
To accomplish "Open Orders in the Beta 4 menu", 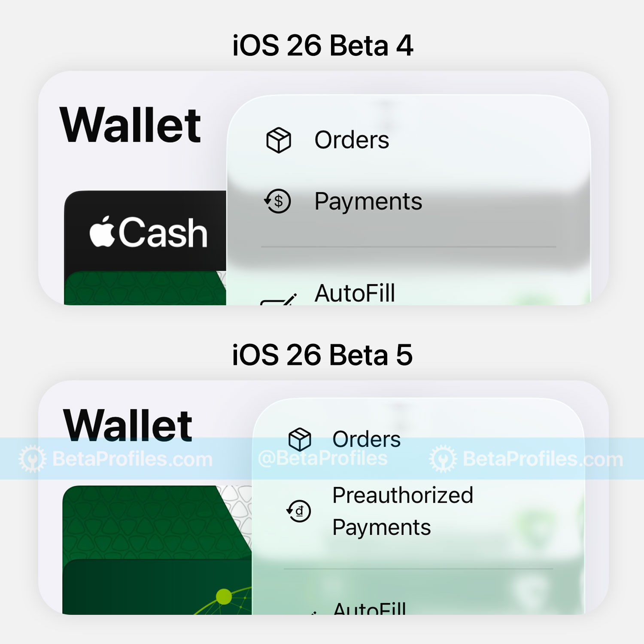I will pos(352,140).
